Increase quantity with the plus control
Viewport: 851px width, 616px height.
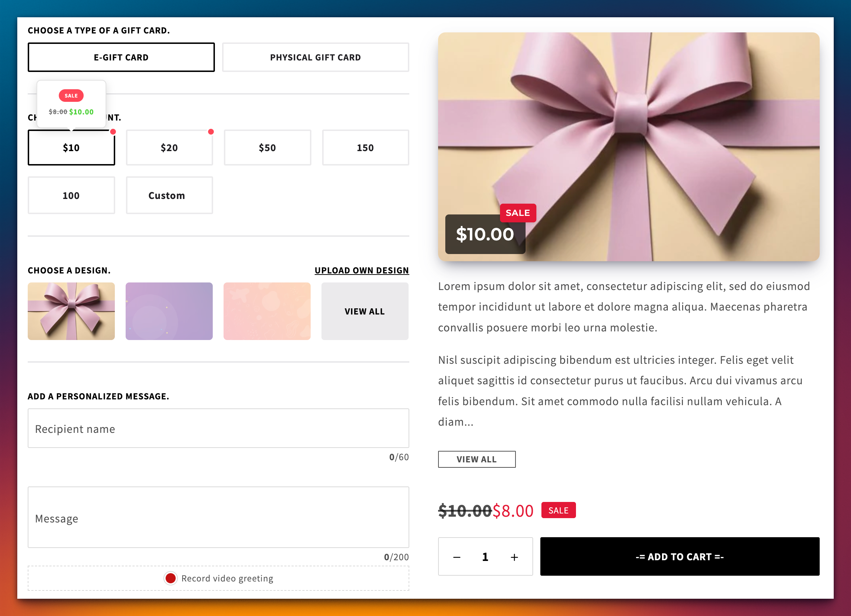click(x=514, y=557)
